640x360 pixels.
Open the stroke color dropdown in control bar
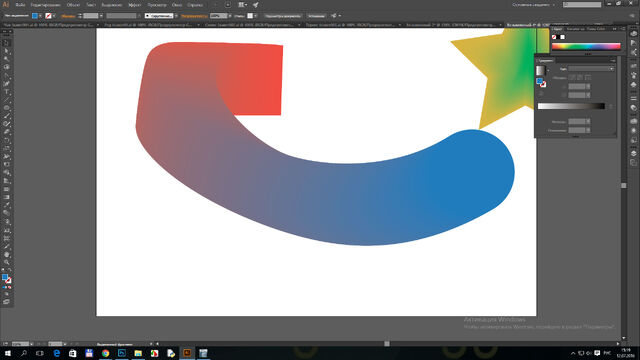point(54,16)
